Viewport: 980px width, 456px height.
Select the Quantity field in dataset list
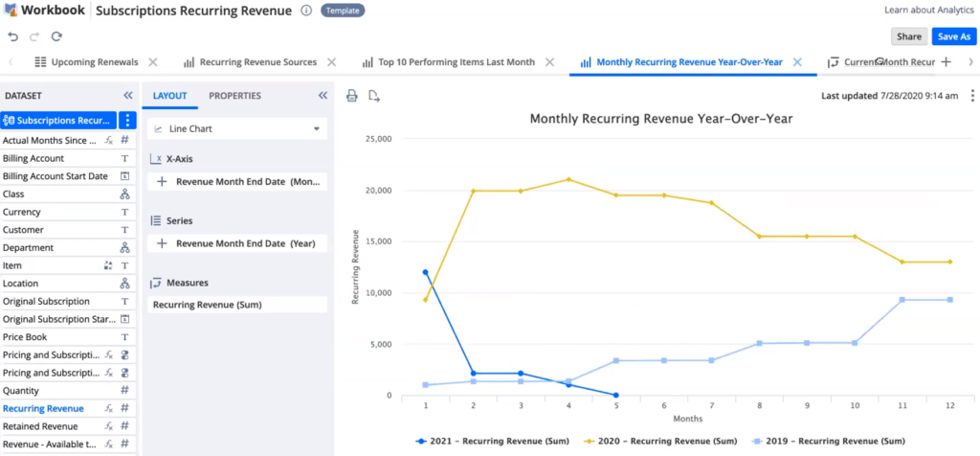(21, 391)
